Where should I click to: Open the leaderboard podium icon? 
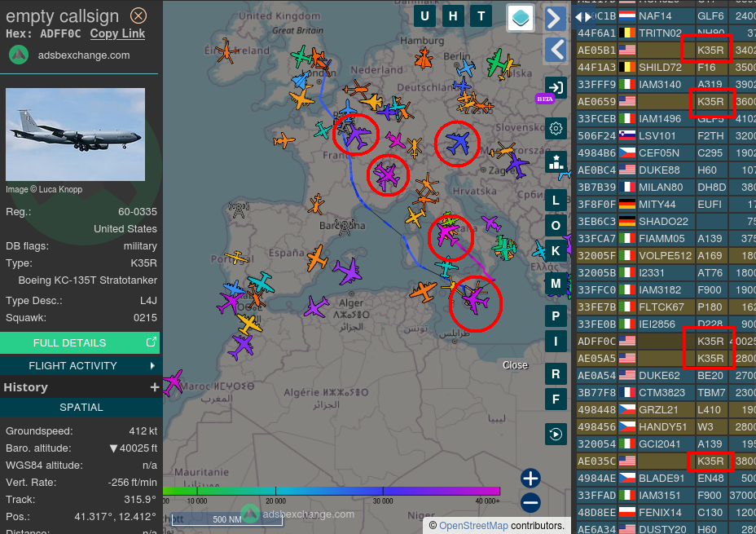tap(556, 162)
